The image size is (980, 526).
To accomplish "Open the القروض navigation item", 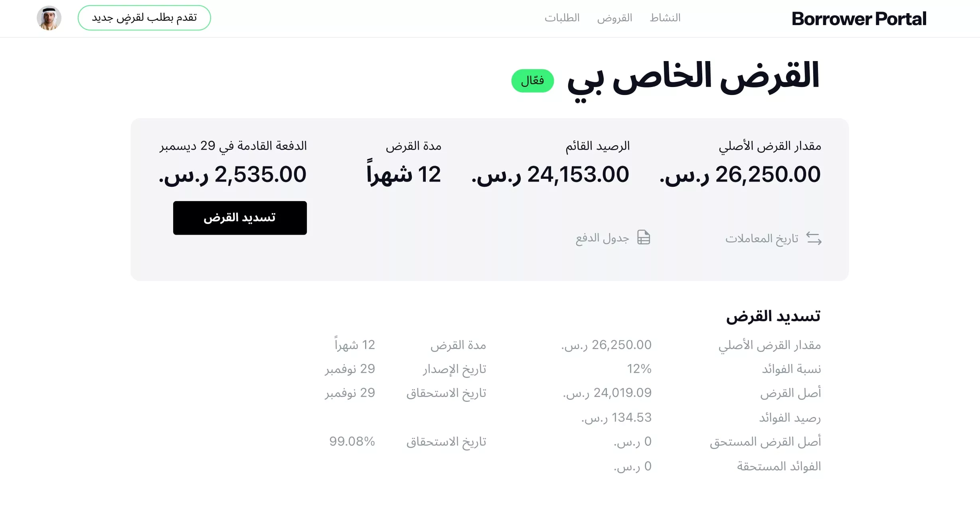I will point(614,18).
